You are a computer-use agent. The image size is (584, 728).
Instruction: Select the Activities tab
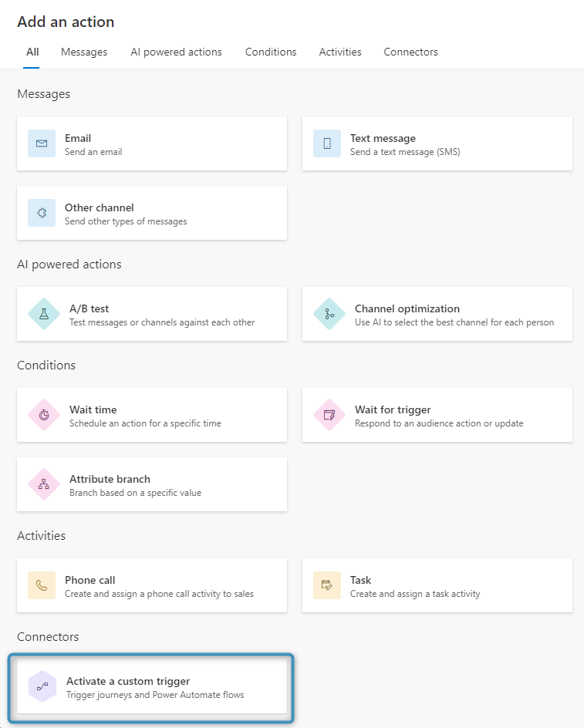[340, 52]
